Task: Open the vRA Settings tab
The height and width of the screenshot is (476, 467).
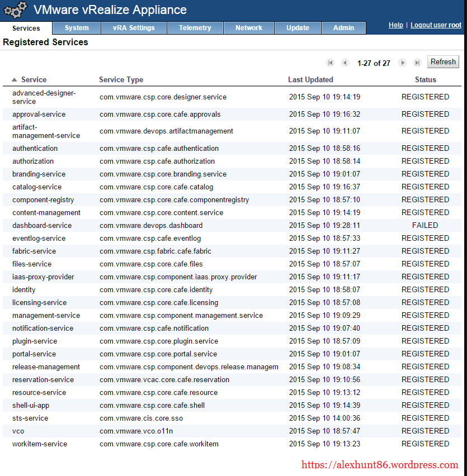Action: point(134,28)
